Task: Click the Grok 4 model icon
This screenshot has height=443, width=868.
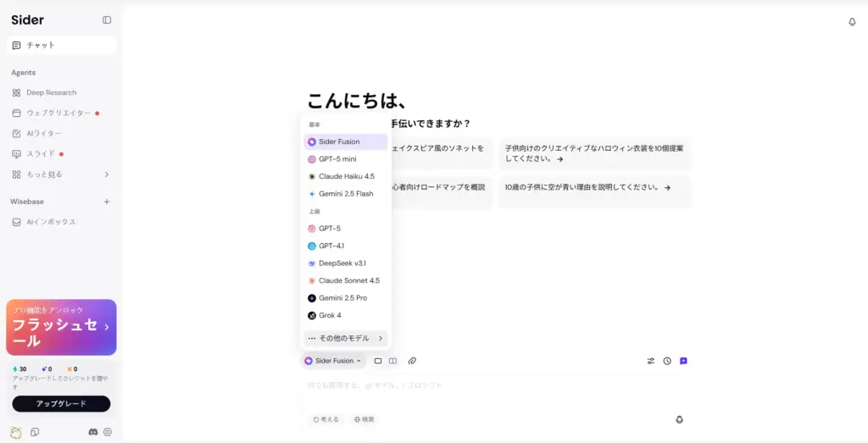Action: click(312, 315)
